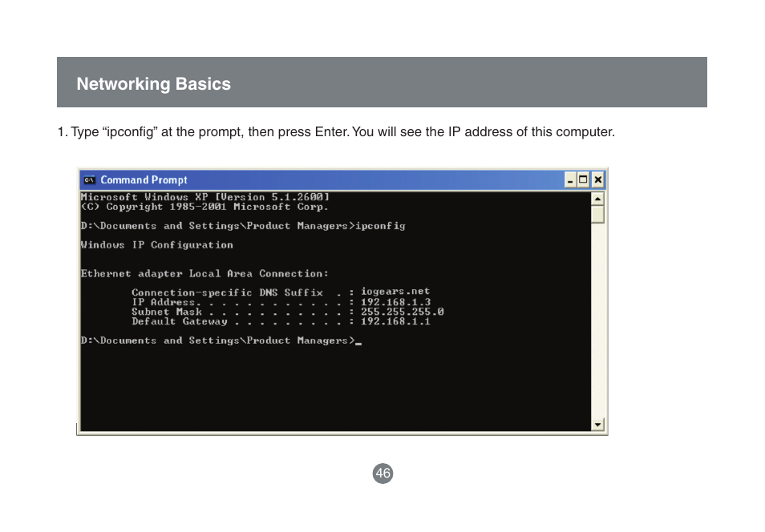
Task: Click the Ethernet adapter Local Area Connection line
Action: click(x=205, y=273)
